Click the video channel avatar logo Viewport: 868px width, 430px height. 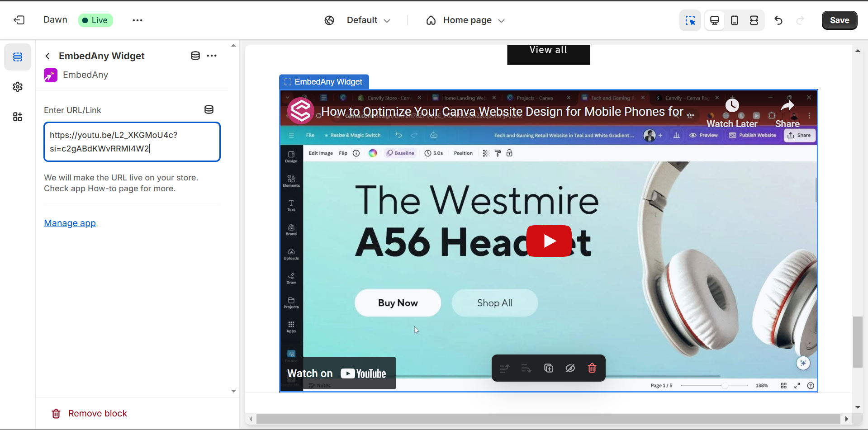pyautogui.click(x=301, y=111)
